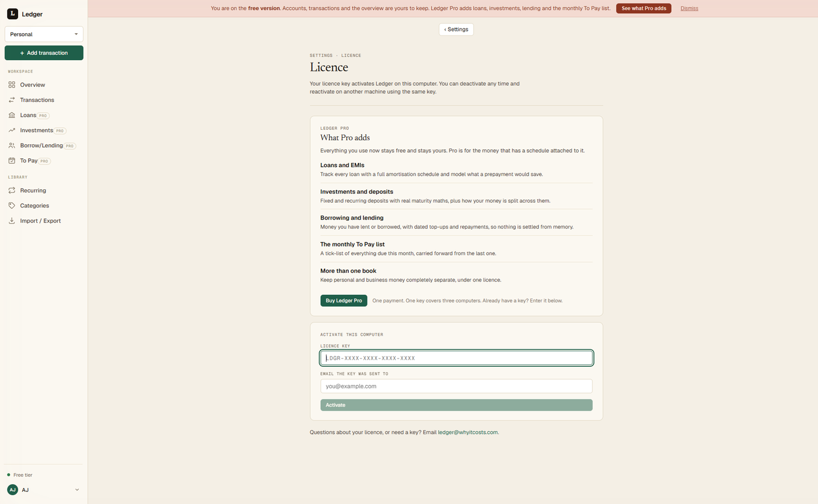Click The monthly To Pay list heading
818x504 pixels.
pos(352,244)
